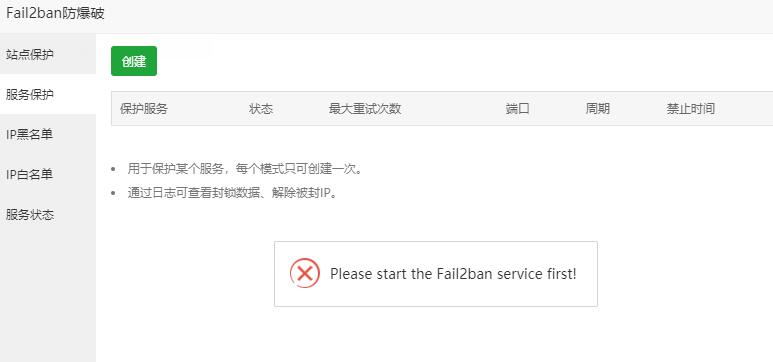Viewport: 773px width, 362px height.
Task: Click the Fail2ban防爆破 window title
Action: pos(55,13)
